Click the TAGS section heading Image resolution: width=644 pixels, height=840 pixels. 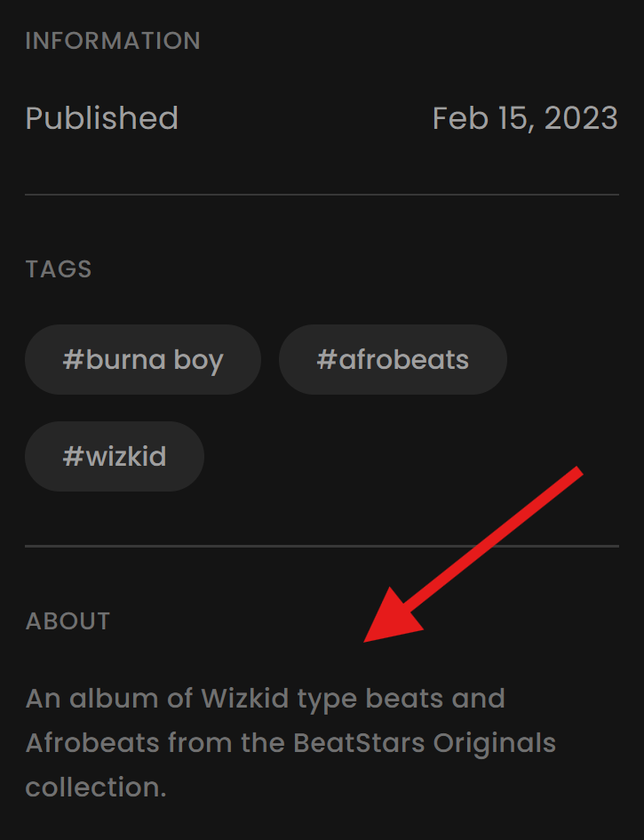[x=59, y=269]
